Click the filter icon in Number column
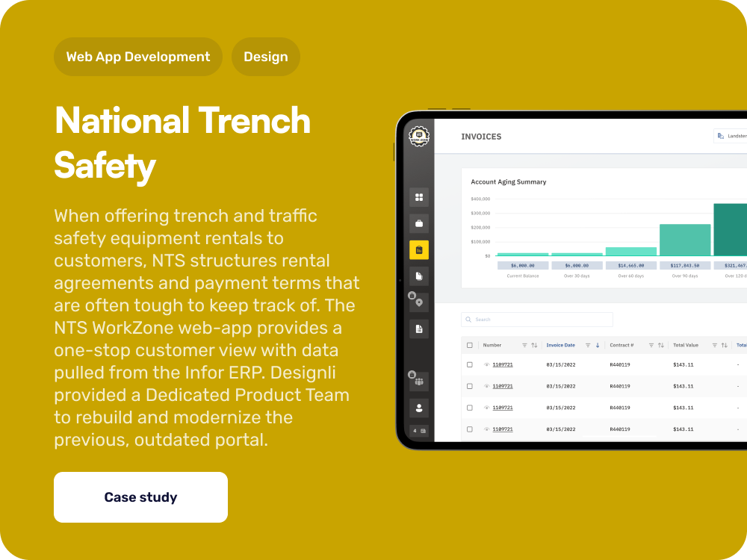 (x=524, y=345)
